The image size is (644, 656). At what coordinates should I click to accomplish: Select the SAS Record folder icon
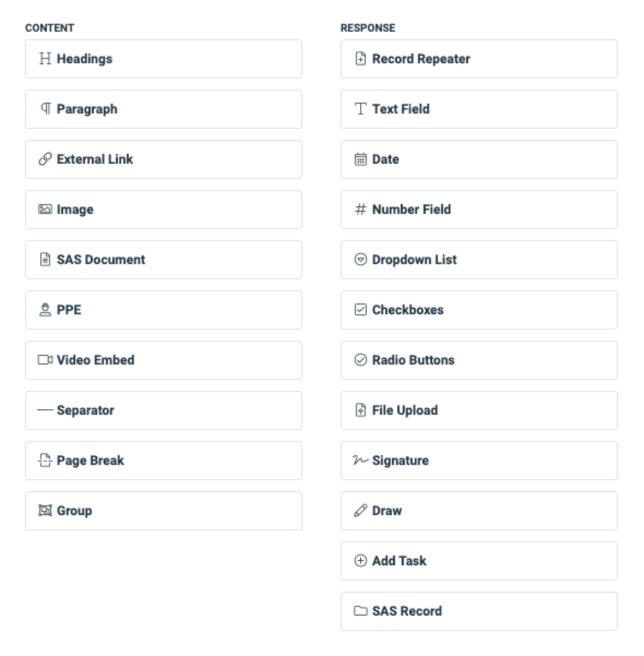(x=361, y=611)
